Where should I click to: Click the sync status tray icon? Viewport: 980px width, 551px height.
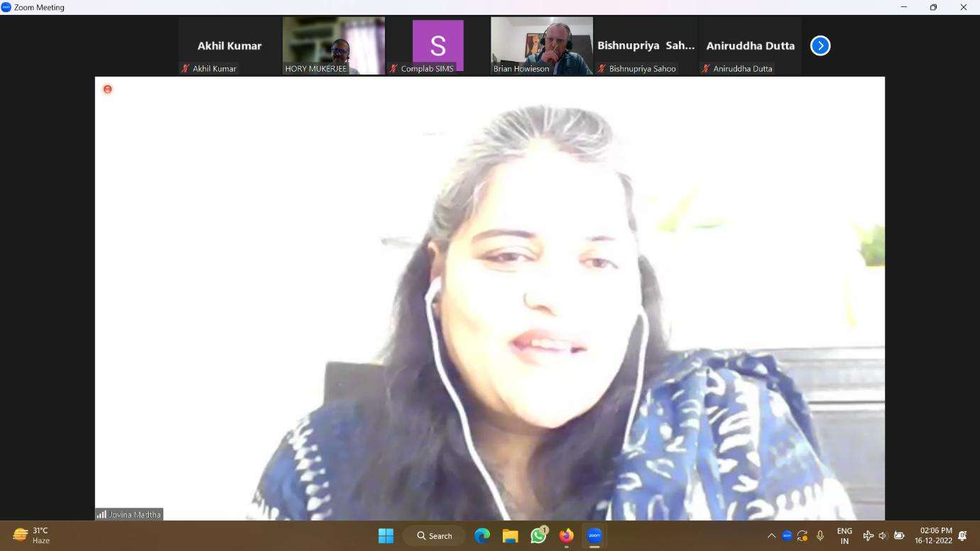point(802,535)
